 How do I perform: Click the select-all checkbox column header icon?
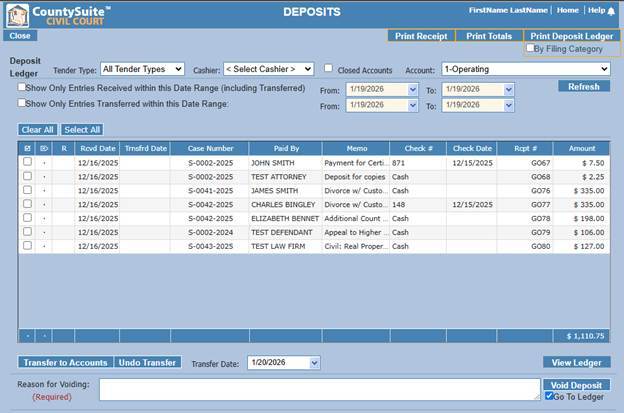click(x=27, y=148)
